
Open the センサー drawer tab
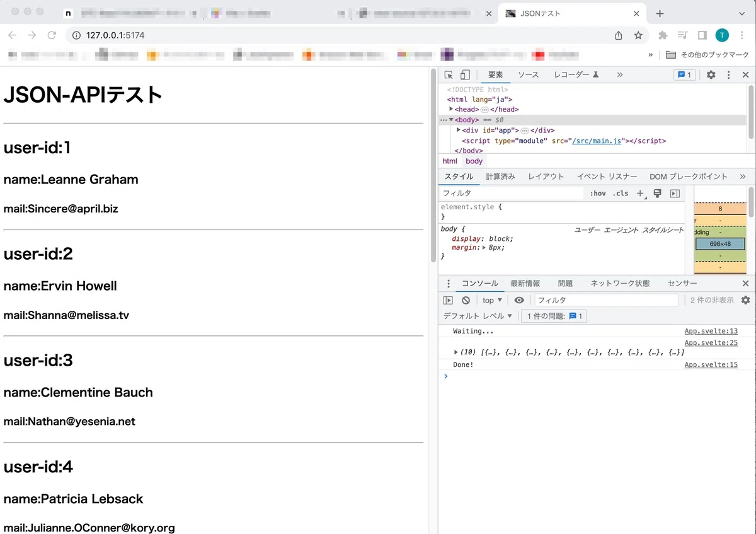682,284
